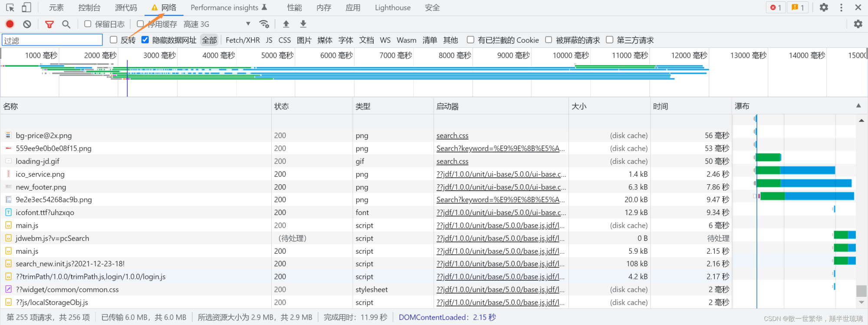Click scroll-down arrow of request list
This screenshot has height=325, width=868.
pos(861,302)
